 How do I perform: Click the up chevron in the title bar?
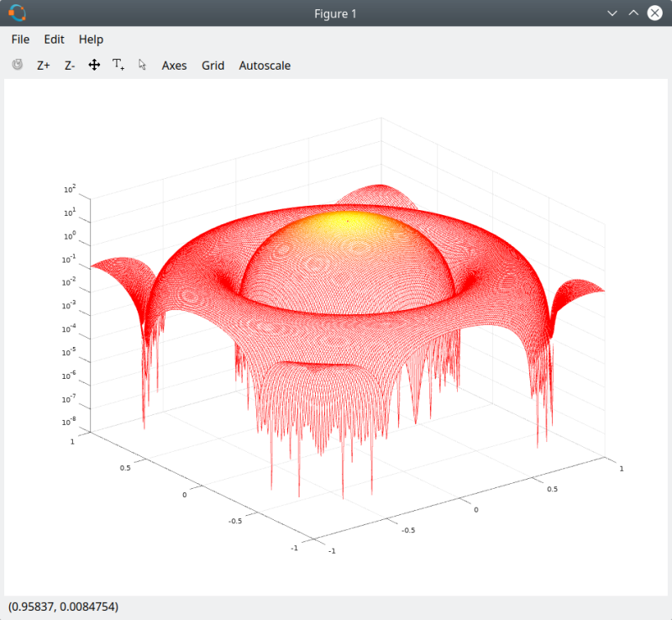point(632,13)
